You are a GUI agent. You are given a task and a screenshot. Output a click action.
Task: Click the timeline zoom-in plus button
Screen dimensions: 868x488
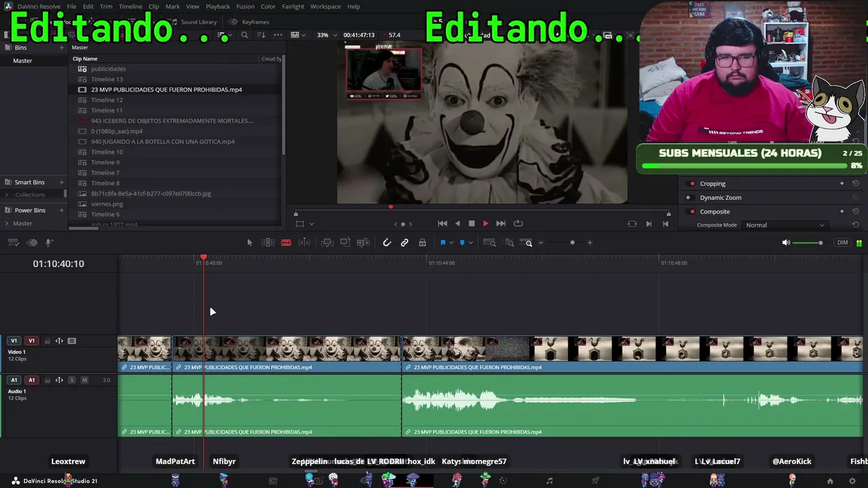coord(589,243)
